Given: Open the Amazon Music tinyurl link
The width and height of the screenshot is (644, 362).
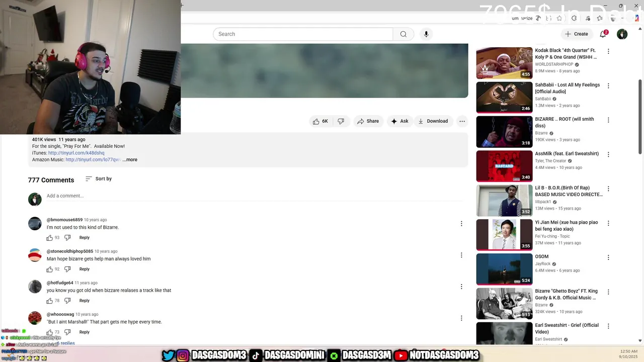Looking at the screenshot, I should [x=93, y=160].
